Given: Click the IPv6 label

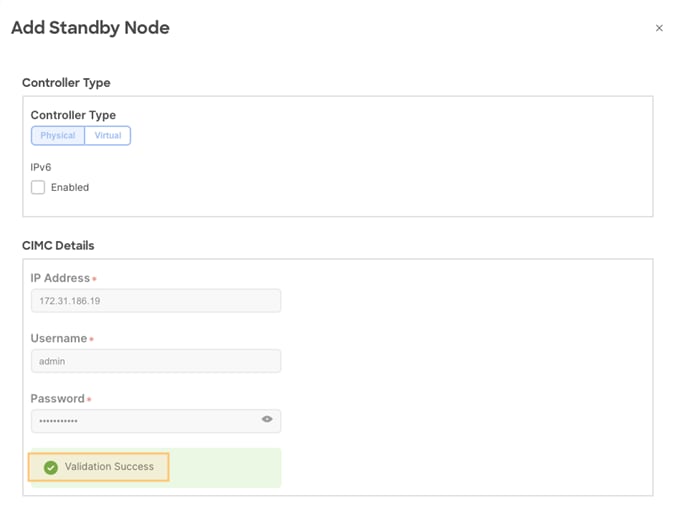Looking at the screenshot, I should click(x=41, y=167).
